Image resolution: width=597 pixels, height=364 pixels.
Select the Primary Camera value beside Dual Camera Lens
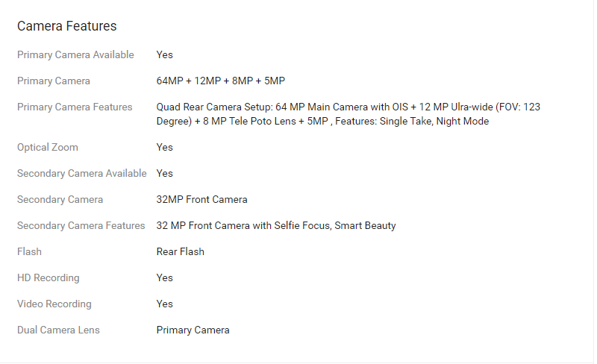click(193, 330)
